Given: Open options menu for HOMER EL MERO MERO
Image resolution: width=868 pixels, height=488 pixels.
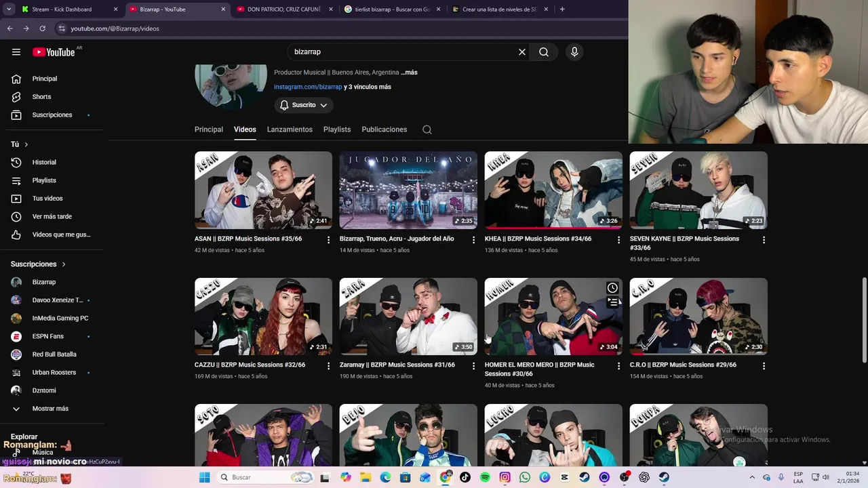Looking at the screenshot, I should (618, 366).
